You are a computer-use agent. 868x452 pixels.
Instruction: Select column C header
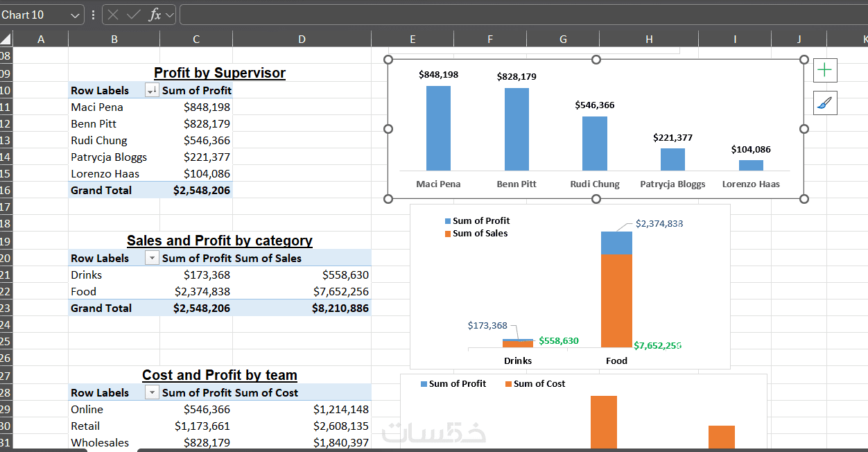[x=196, y=40]
